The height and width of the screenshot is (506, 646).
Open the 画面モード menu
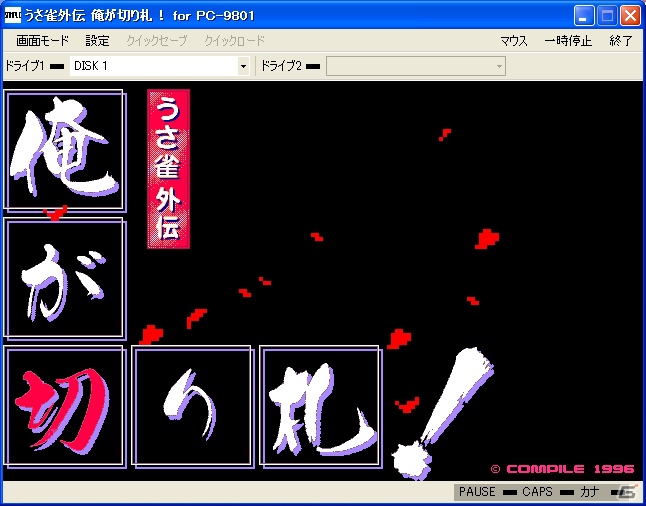click(42, 41)
